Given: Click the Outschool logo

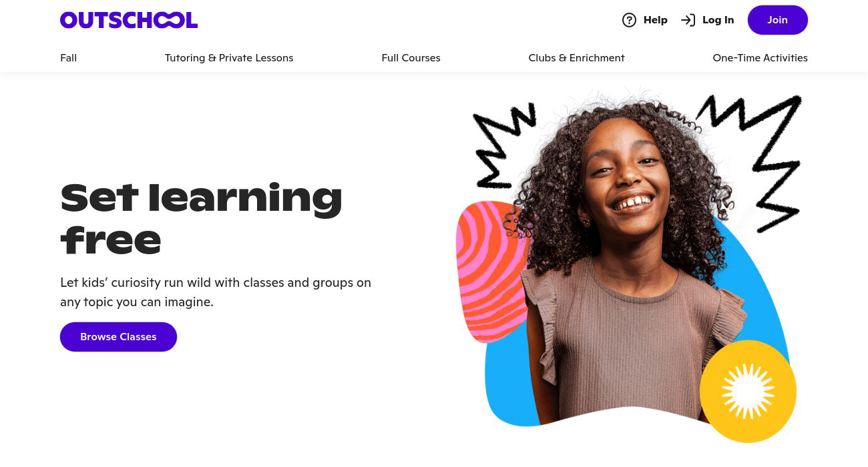Looking at the screenshot, I should pos(129,20).
